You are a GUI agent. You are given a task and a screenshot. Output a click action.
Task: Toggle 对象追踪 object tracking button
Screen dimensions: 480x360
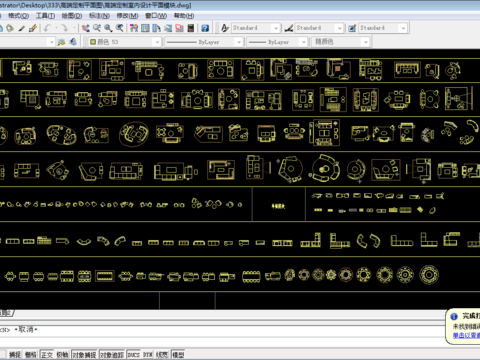(112, 355)
